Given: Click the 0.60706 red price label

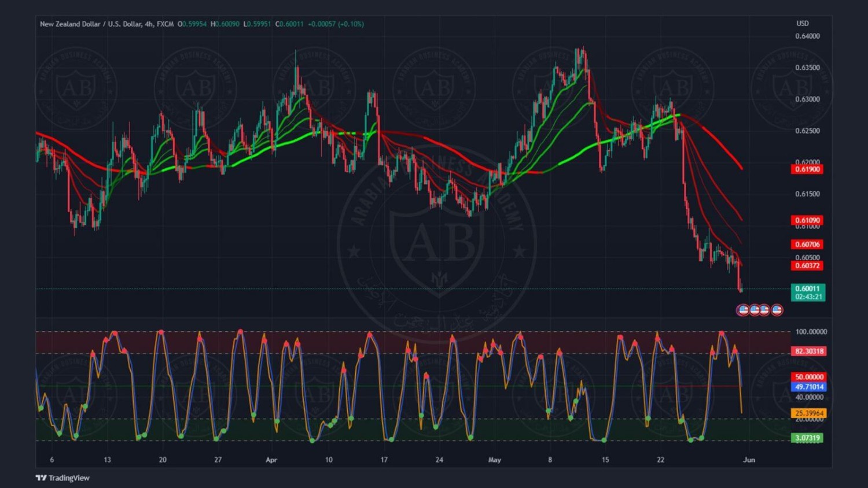Looking at the screenshot, I should (x=807, y=245).
